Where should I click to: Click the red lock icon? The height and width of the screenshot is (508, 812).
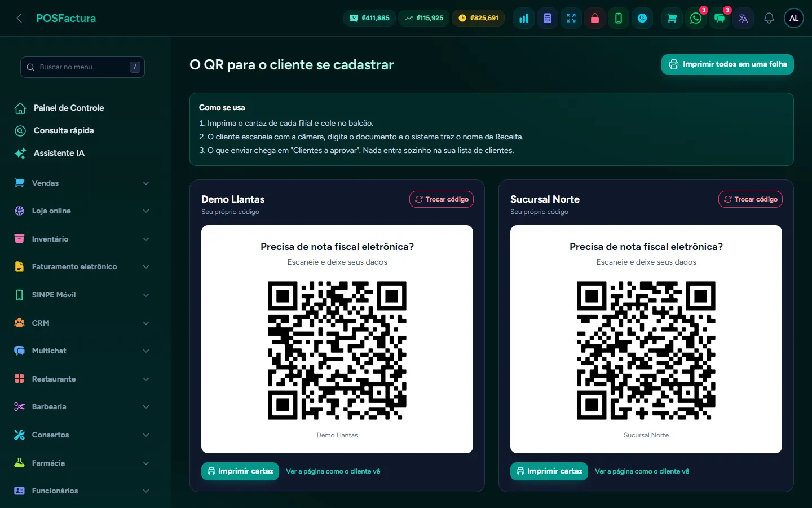[x=595, y=18]
